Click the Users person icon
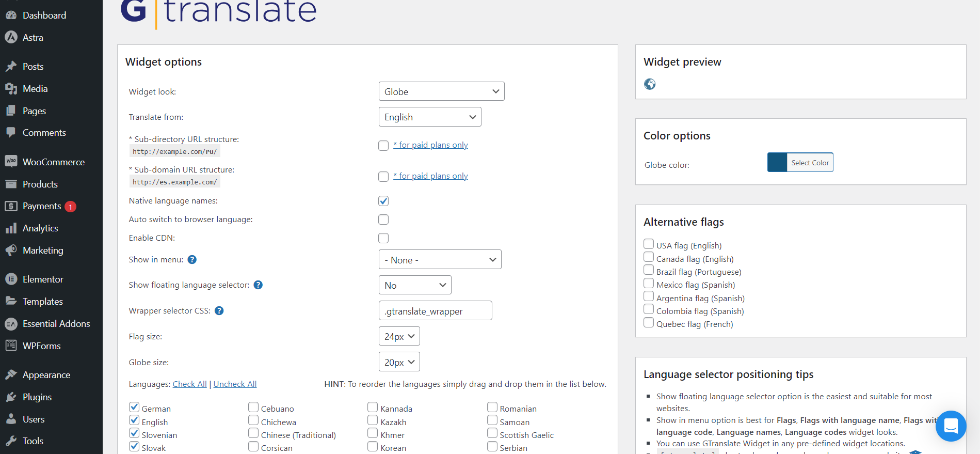 coord(11,419)
